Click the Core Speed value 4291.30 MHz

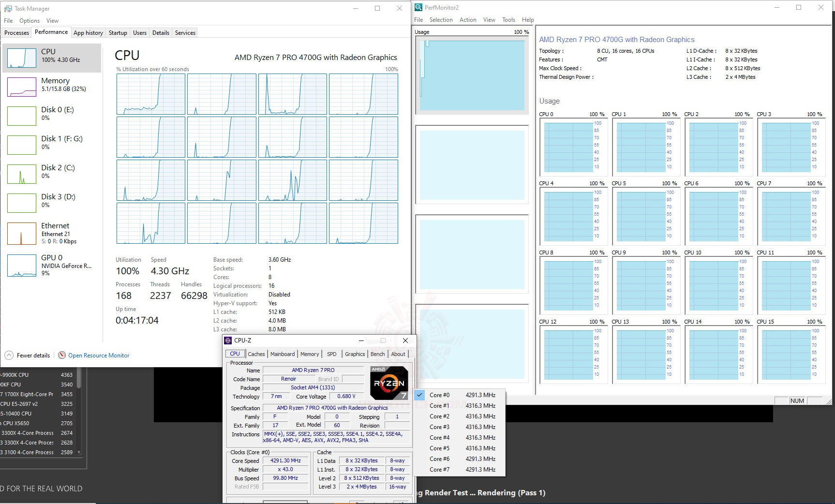pyautogui.click(x=285, y=461)
